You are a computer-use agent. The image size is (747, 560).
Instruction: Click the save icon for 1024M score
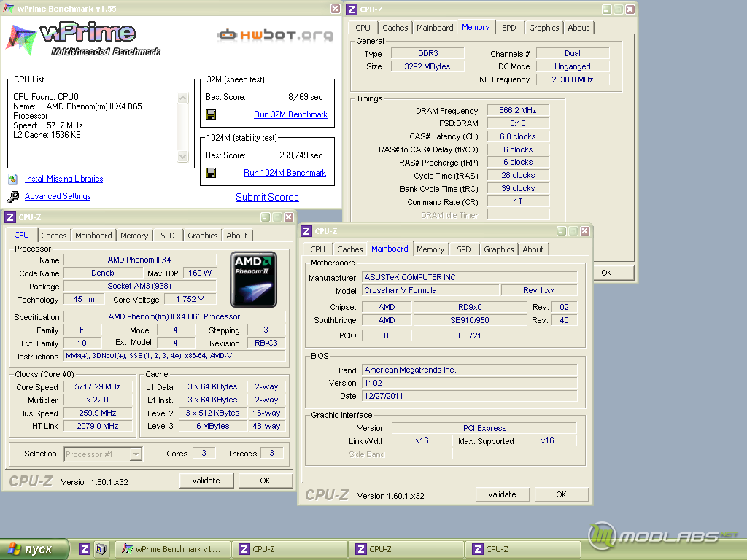[211, 173]
